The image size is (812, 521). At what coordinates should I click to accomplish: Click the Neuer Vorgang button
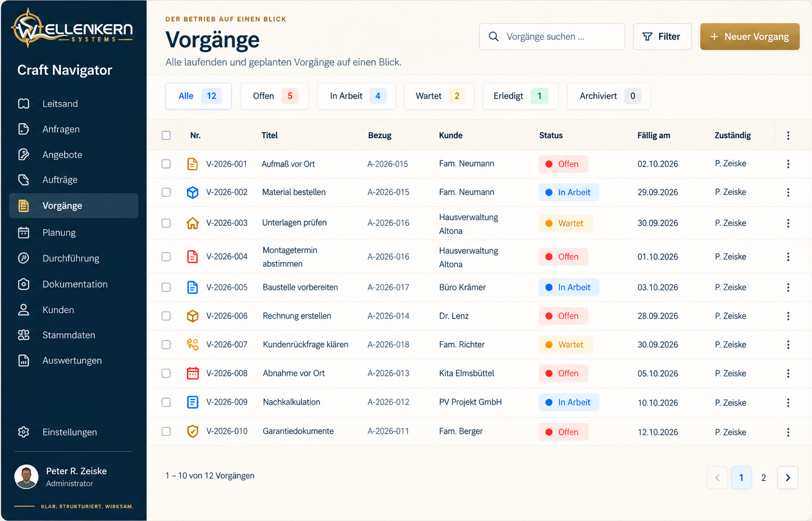(750, 36)
